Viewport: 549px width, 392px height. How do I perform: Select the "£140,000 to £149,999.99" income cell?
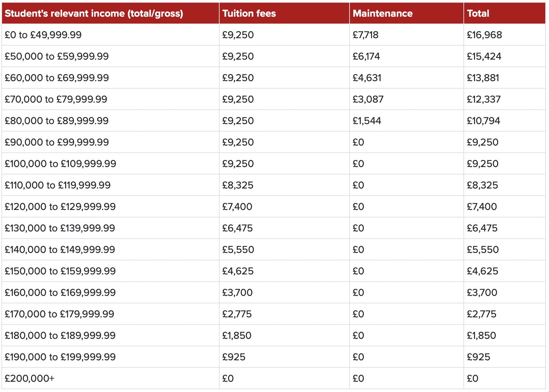110,250
